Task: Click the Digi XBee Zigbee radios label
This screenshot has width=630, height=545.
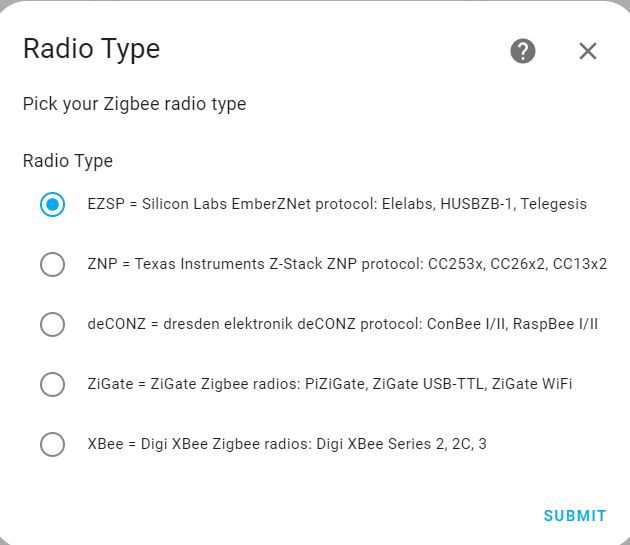Action: point(287,444)
